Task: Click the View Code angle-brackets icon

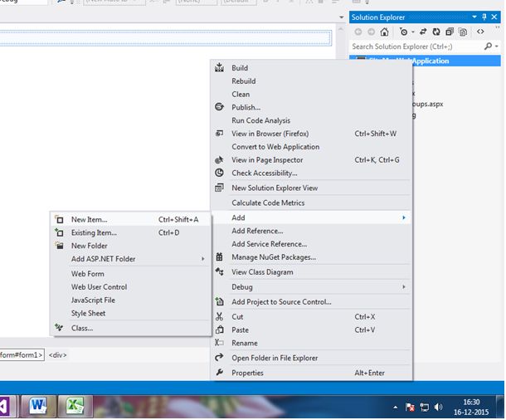Action: pyautogui.click(x=480, y=32)
